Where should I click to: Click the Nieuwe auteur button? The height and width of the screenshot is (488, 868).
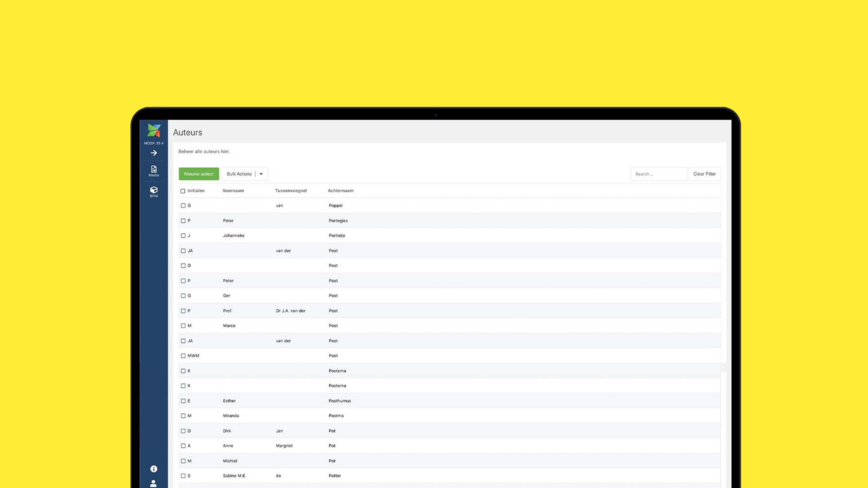[199, 174]
